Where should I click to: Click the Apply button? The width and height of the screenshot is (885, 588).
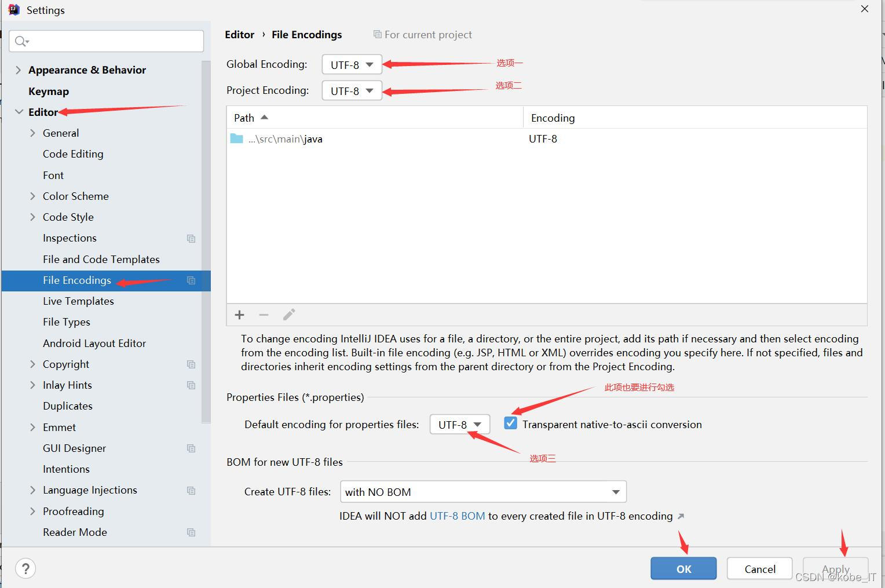point(835,568)
